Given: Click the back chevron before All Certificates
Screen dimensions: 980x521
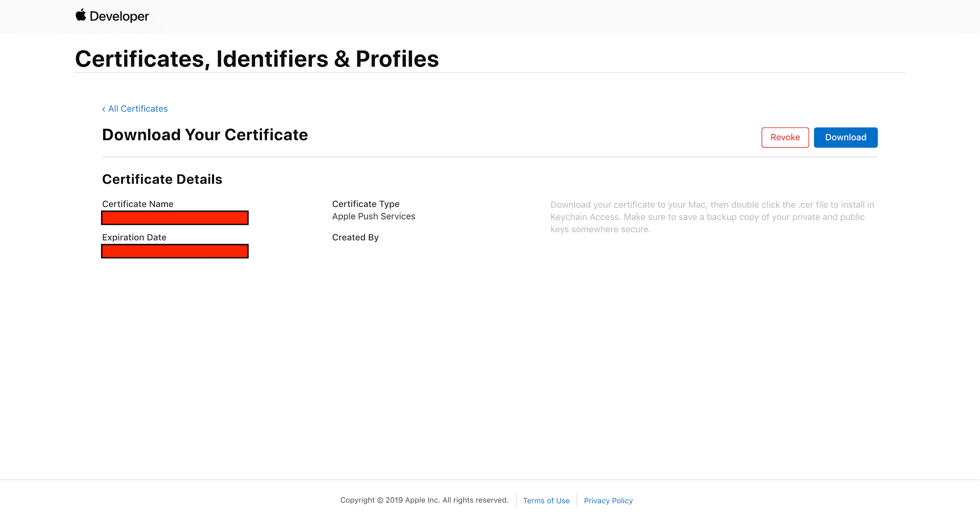Looking at the screenshot, I should click(x=103, y=109).
